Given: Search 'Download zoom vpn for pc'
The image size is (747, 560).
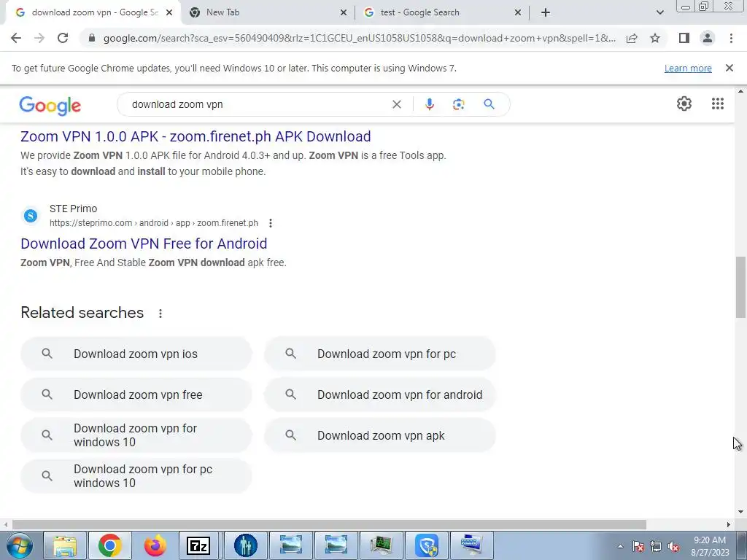Looking at the screenshot, I should point(379,354).
